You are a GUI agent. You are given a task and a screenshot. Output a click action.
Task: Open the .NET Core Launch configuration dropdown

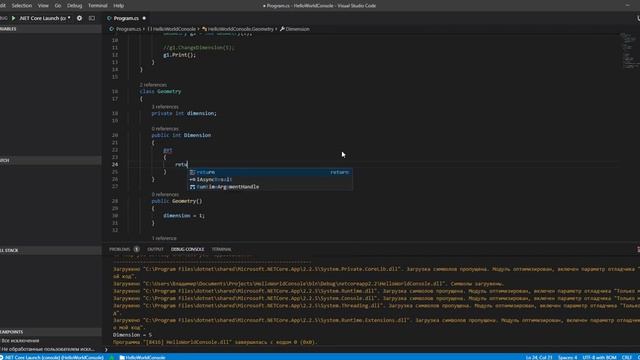(x=45, y=18)
